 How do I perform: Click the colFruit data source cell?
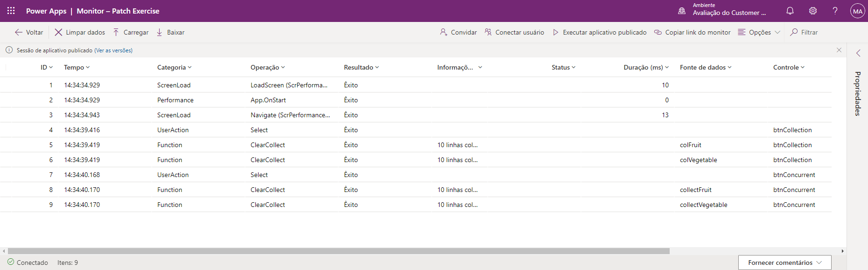coord(691,145)
